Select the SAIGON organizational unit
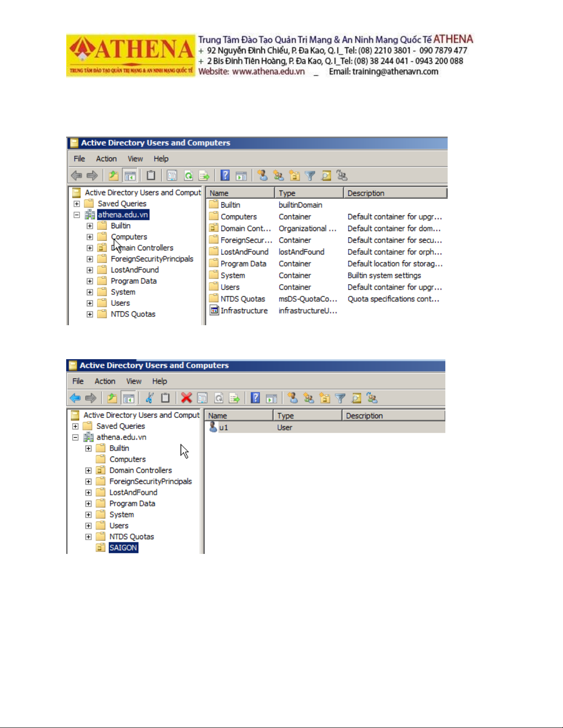The width and height of the screenshot is (563, 728). [x=123, y=547]
